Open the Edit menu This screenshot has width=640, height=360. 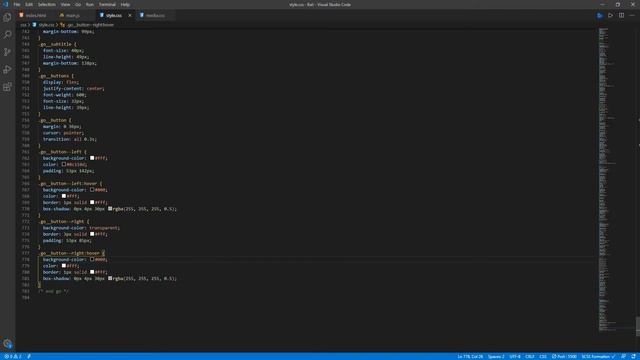(29, 4)
